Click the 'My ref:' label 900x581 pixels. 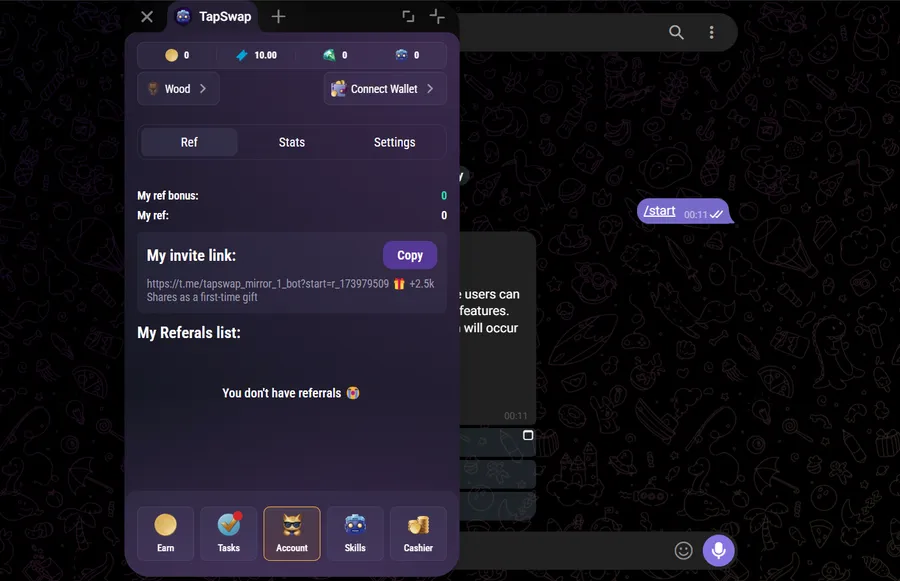[x=153, y=216]
